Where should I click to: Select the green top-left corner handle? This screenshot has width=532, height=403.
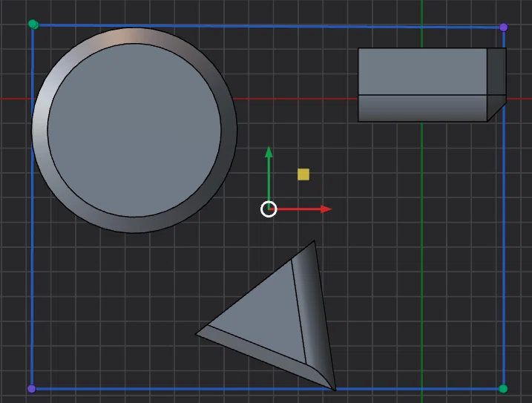pyautogui.click(x=33, y=24)
